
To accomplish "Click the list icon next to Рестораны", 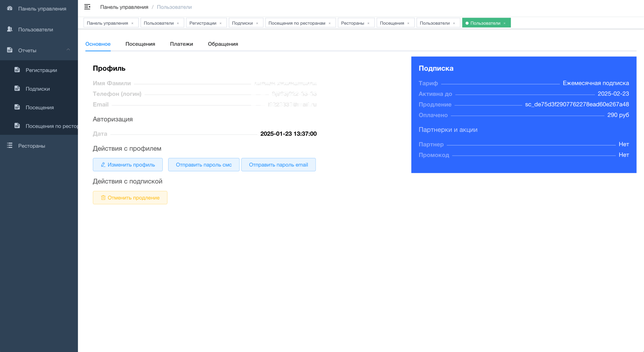I will 10,145.
